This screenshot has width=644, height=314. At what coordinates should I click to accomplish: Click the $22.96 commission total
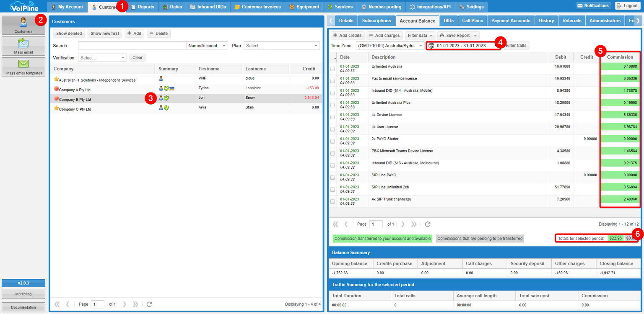(615, 238)
